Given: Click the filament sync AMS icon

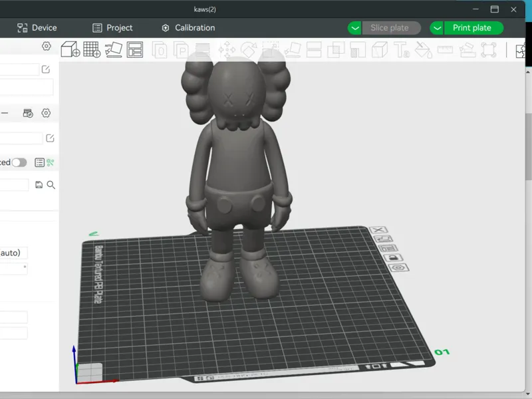Looking at the screenshot, I should tap(28, 113).
